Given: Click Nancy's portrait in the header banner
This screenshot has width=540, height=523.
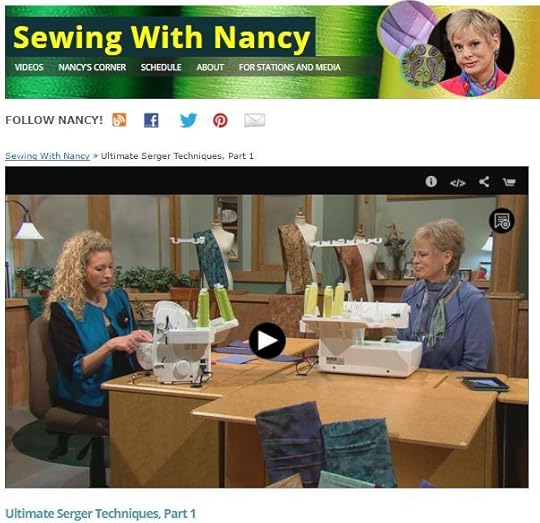Looking at the screenshot, I should pyautogui.click(x=471, y=53).
